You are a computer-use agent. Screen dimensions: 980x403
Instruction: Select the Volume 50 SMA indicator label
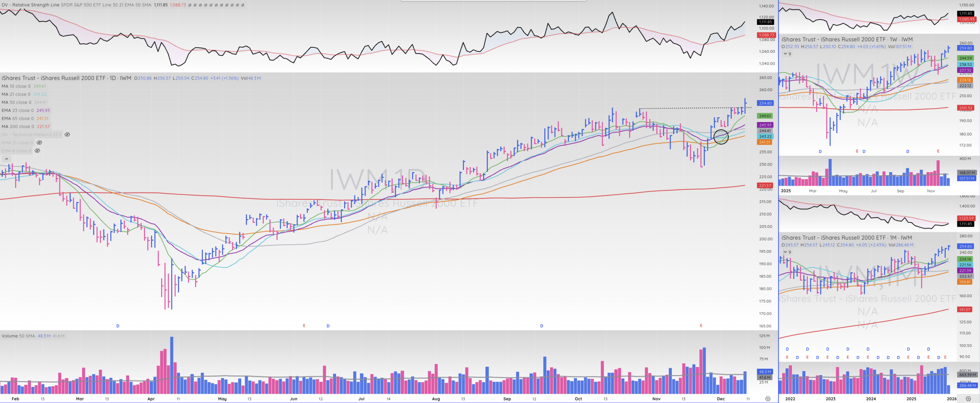[x=18, y=336]
